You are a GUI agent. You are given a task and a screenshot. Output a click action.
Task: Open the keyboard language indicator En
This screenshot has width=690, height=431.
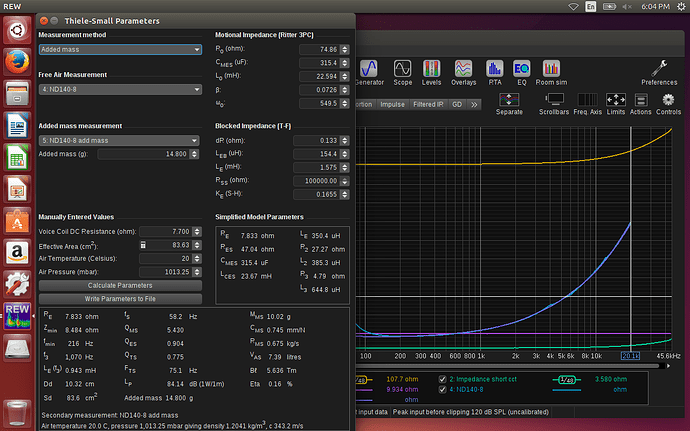pos(590,7)
